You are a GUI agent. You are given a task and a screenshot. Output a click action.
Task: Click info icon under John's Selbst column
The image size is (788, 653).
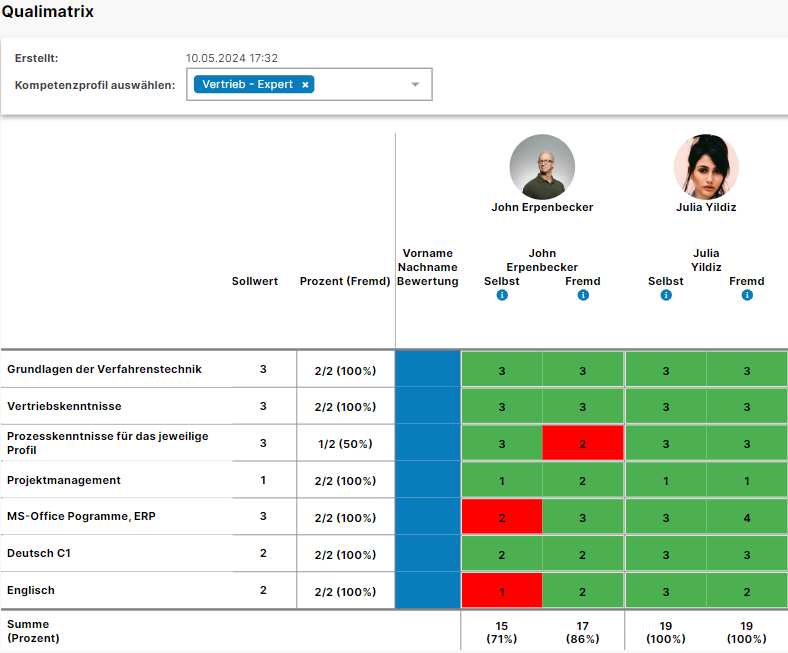coord(502,295)
